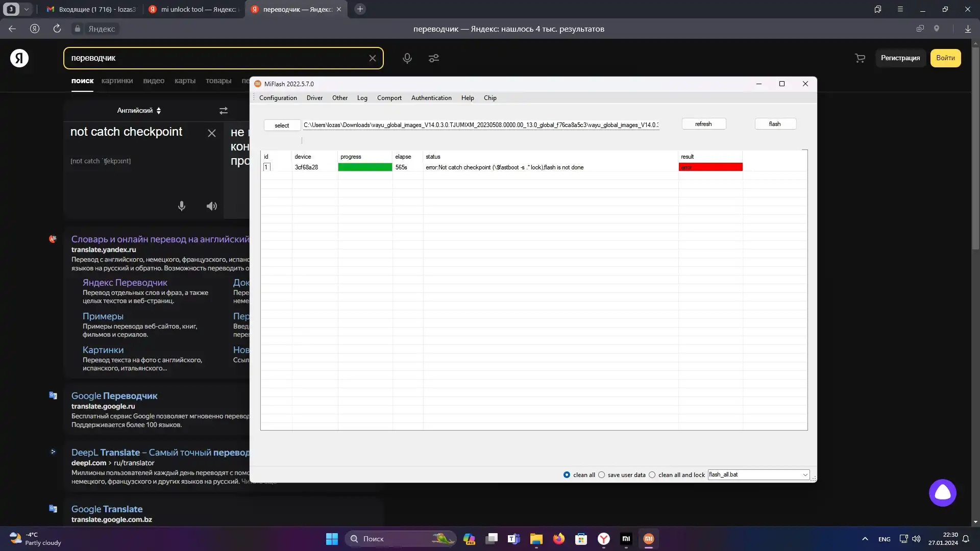Open a new browser tab
The height and width of the screenshot is (551, 980).
point(360,9)
